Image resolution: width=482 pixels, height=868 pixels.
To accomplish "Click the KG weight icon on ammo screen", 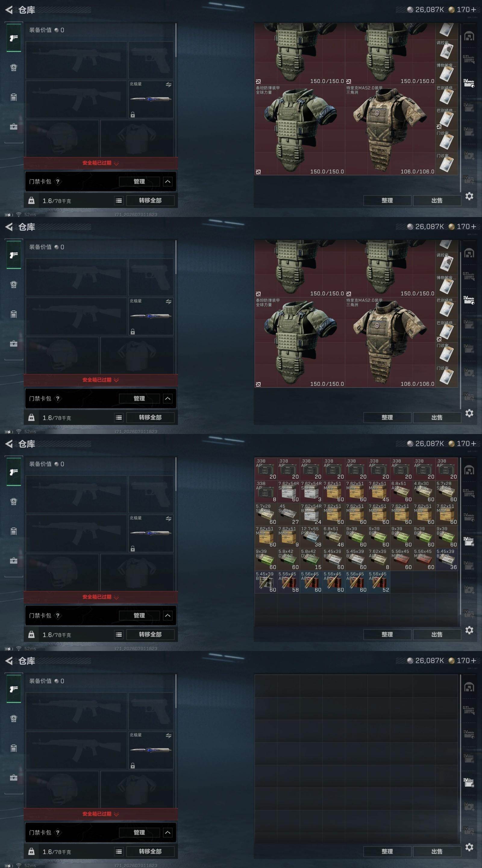I will (31, 634).
